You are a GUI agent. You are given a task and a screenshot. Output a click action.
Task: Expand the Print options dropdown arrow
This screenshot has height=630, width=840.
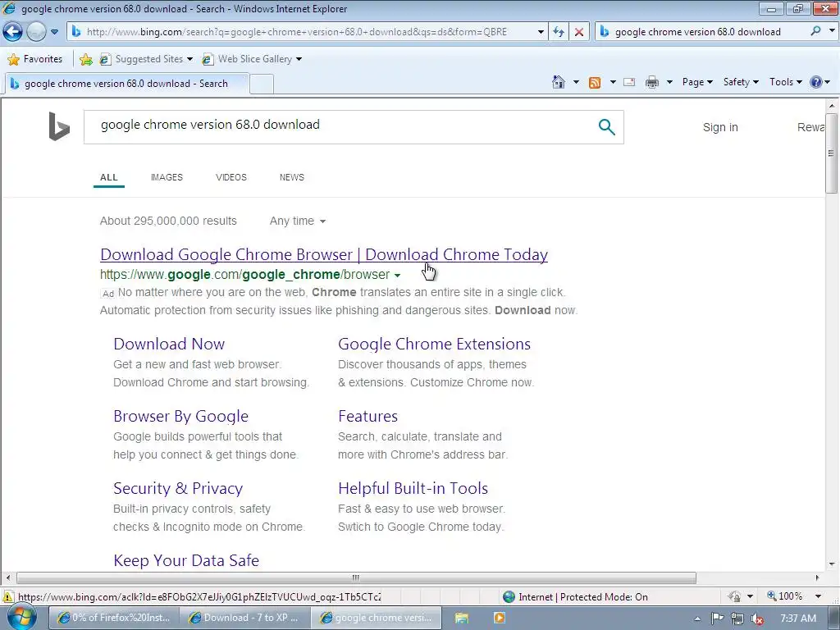[x=669, y=83]
